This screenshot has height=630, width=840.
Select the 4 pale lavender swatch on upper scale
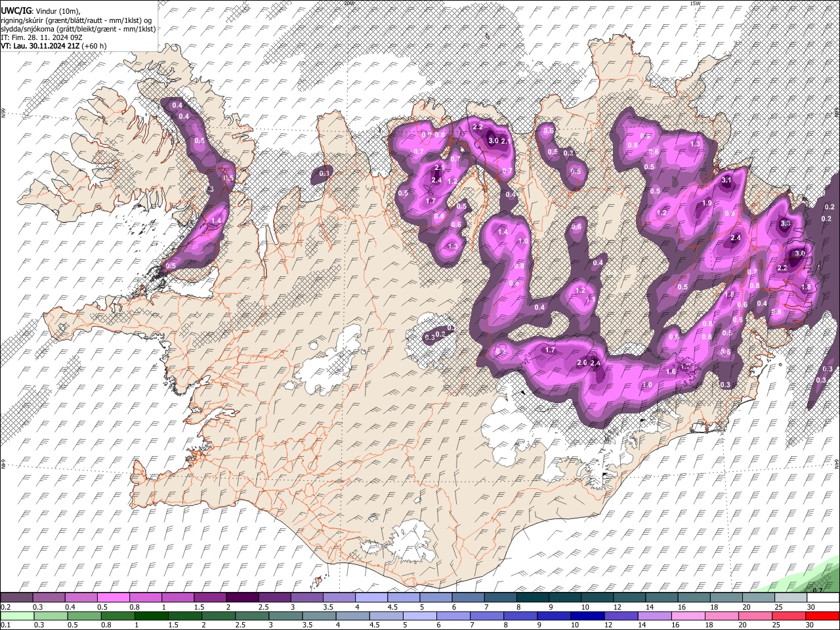pos(371,598)
